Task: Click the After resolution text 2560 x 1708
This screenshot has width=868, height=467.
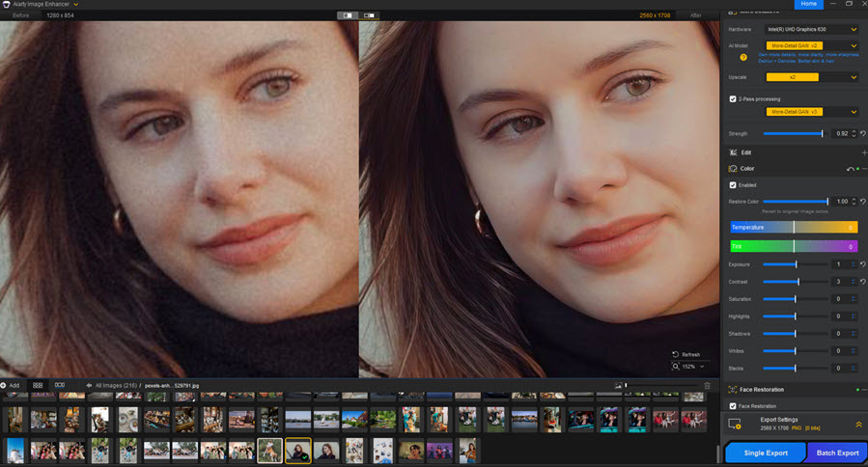Action: pos(655,15)
